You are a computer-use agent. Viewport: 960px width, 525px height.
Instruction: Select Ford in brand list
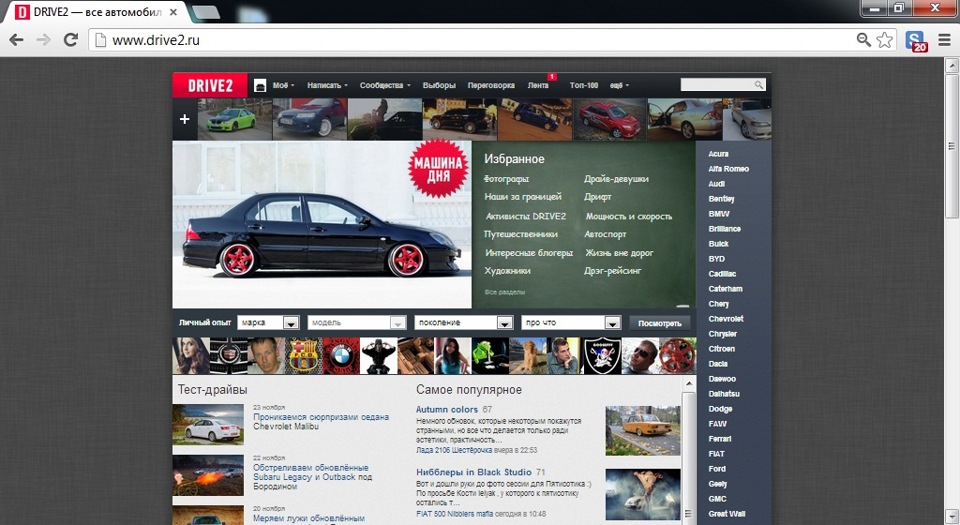[717, 469]
